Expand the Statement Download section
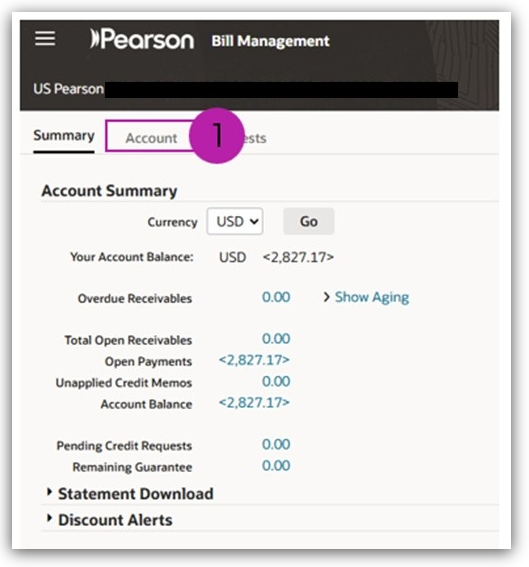Image resolution: width=529 pixels, height=567 pixels. pyautogui.click(x=130, y=494)
